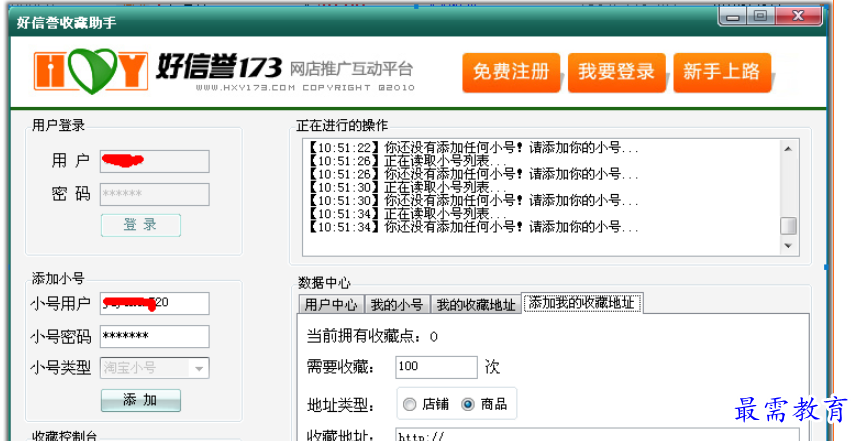Click the log scrollbar down arrow

[788, 246]
